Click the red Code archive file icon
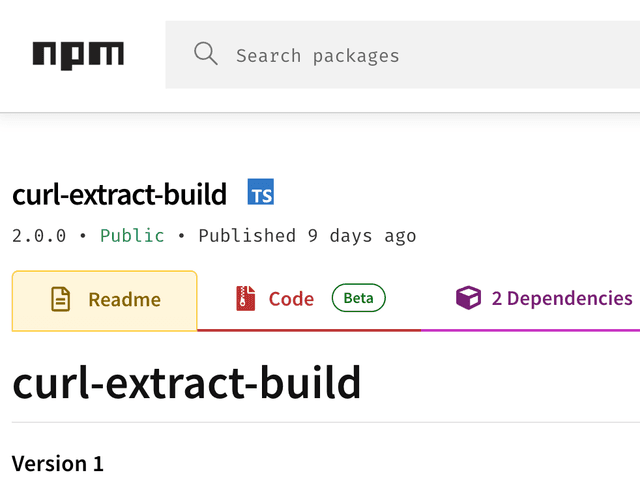640x503 pixels. [246, 298]
